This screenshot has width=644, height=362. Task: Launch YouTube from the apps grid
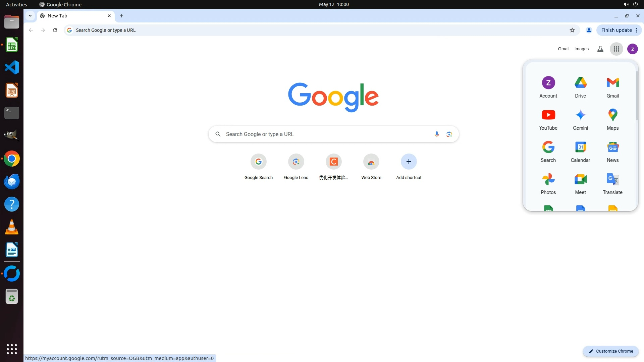[548, 119]
